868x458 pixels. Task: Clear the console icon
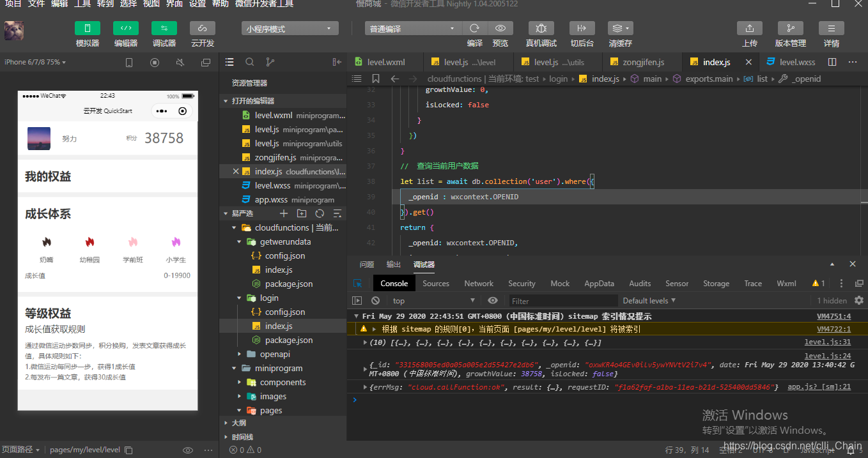(x=375, y=300)
